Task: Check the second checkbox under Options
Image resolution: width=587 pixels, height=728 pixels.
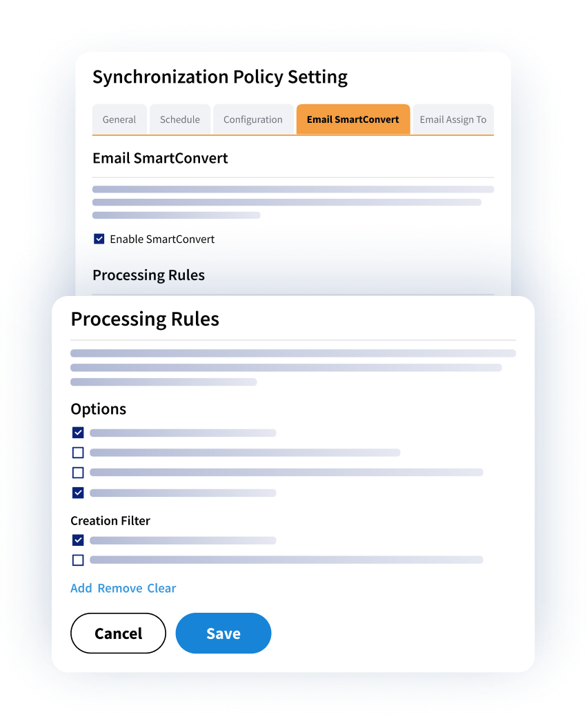Action: 78,453
